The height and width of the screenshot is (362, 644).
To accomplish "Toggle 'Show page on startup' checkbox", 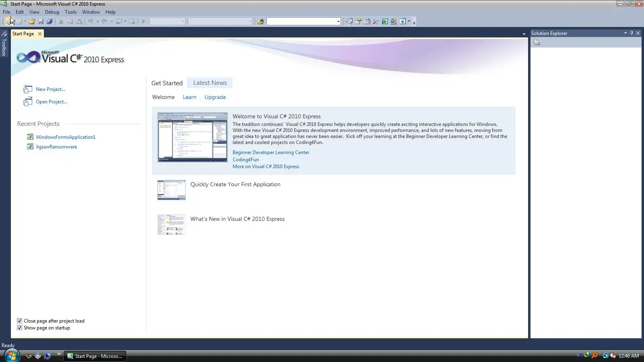I will pos(19,328).
